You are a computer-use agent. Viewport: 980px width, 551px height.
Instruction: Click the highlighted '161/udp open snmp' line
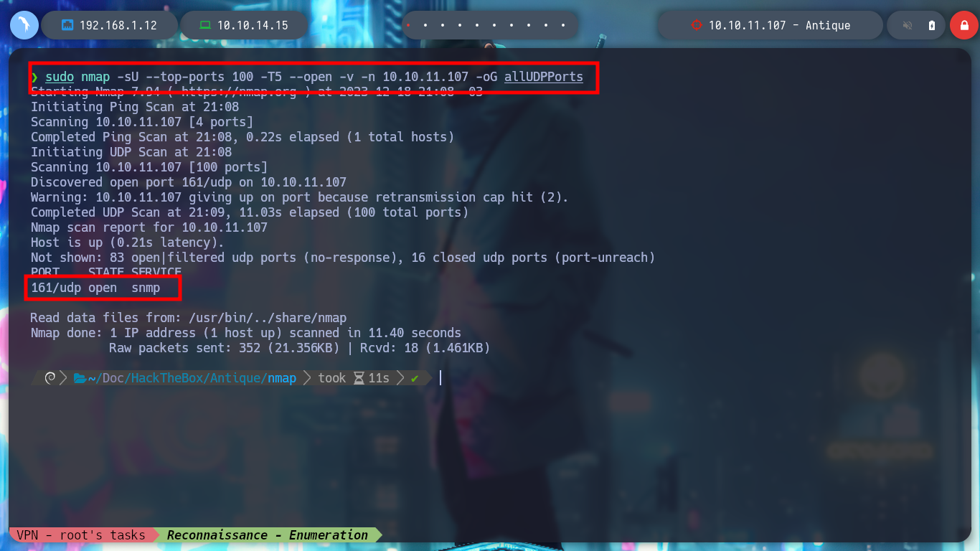tap(95, 288)
